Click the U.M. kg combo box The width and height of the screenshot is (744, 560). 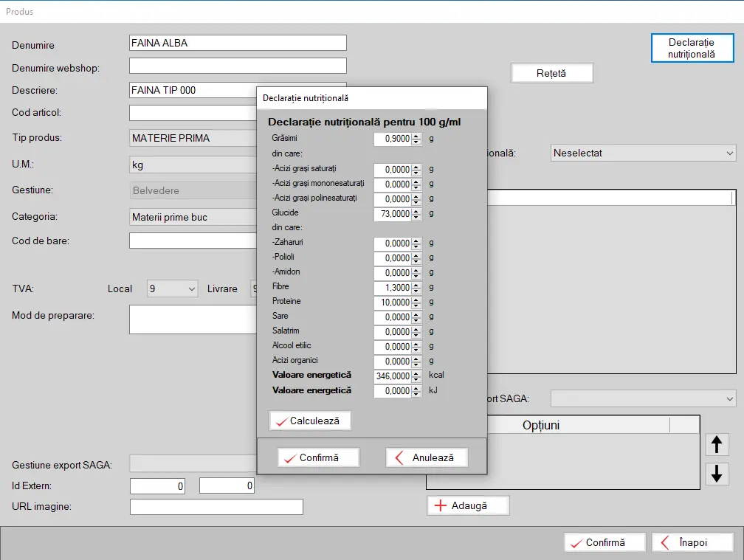click(193, 165)
